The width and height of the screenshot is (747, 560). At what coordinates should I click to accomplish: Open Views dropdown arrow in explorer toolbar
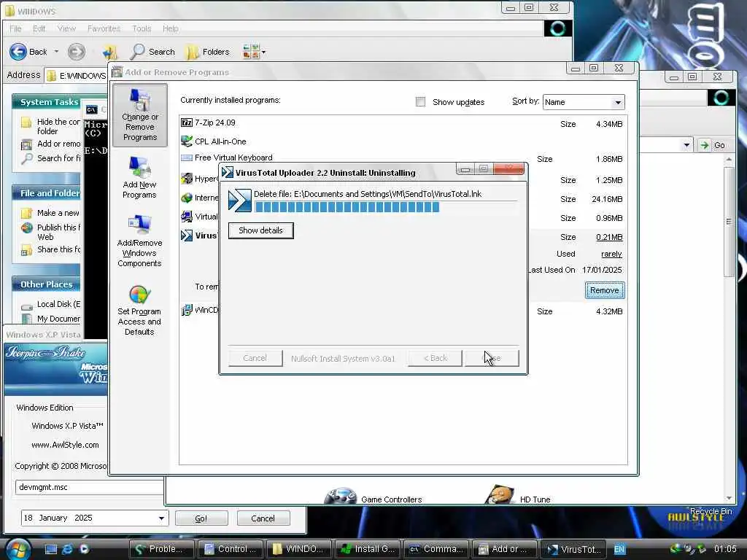pos(263,52)
